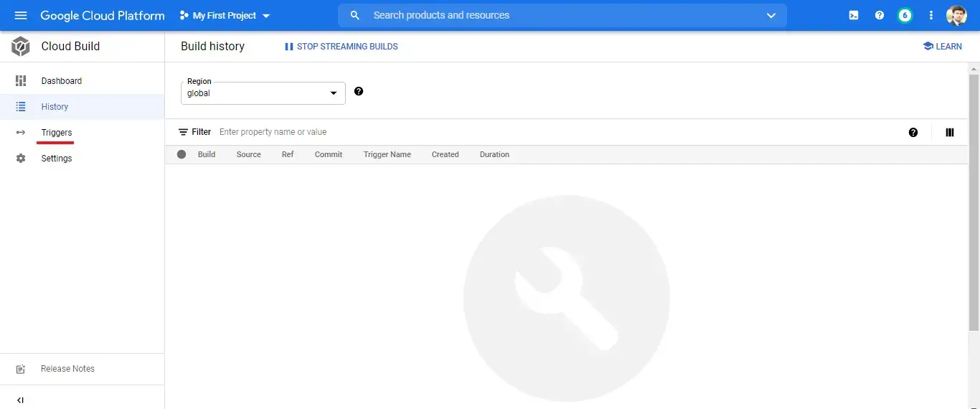The image size is (980, 409).
Task: Click the scrollbar up arrow
Action: [974, 68]
